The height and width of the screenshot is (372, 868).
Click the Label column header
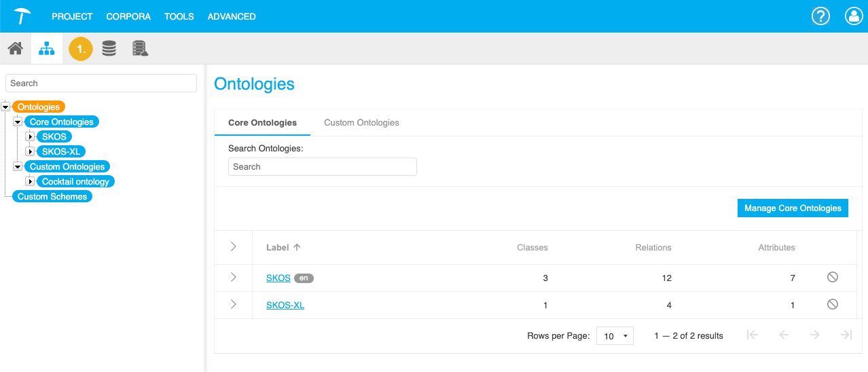[278, 248]
